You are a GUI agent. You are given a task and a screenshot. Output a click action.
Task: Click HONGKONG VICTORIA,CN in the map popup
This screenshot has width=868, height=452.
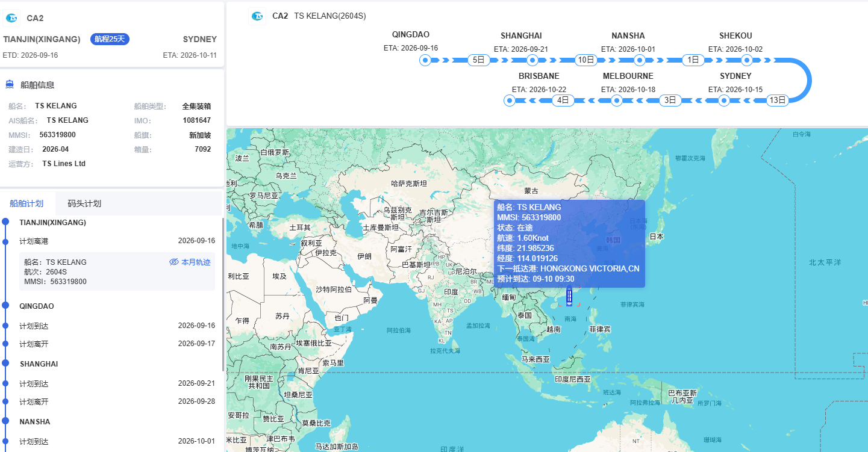point(590,268)
